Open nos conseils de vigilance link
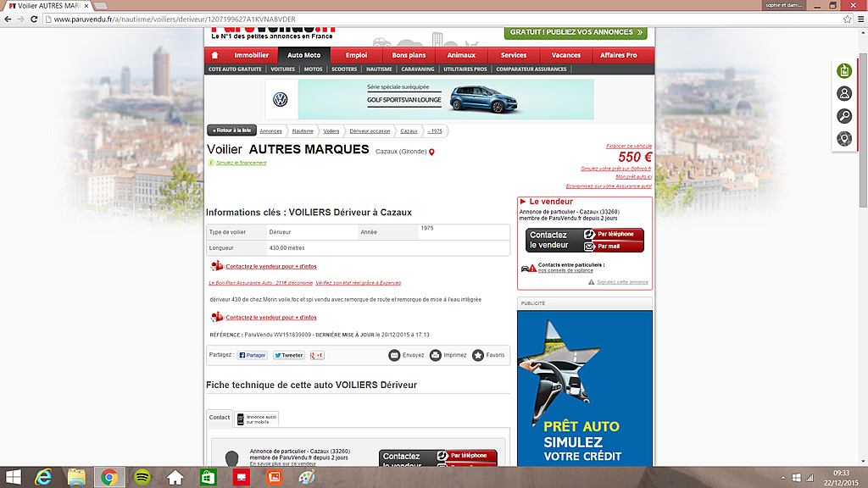This screenshot has height=488, width=868. [x=565, y=270]
